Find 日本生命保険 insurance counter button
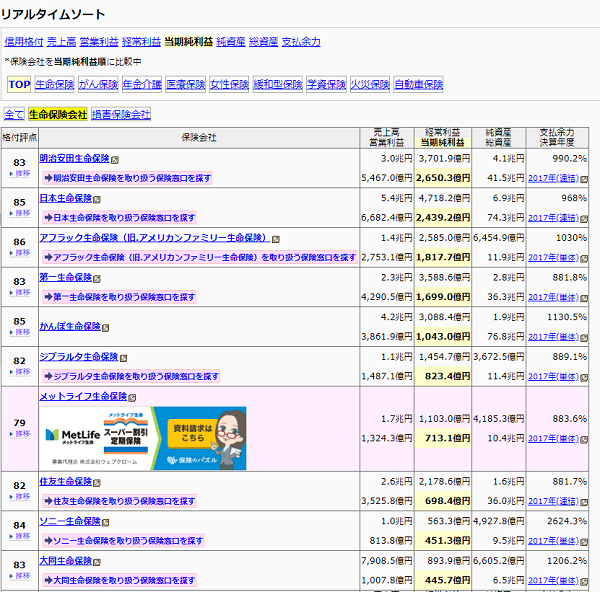600x592 pixels. (x=119, y=218)
